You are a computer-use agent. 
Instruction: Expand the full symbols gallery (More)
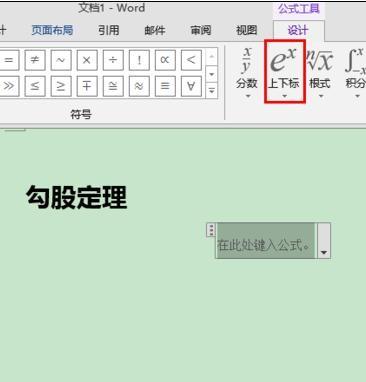pyautogui.click(x=212, y=90)
